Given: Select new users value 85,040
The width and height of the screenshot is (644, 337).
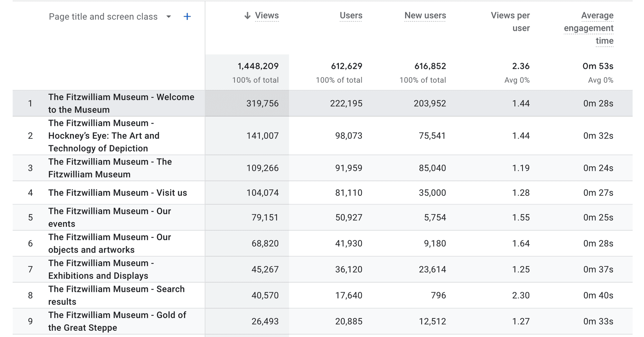Looking at the screenshot, I should click(x=432, y=168).
